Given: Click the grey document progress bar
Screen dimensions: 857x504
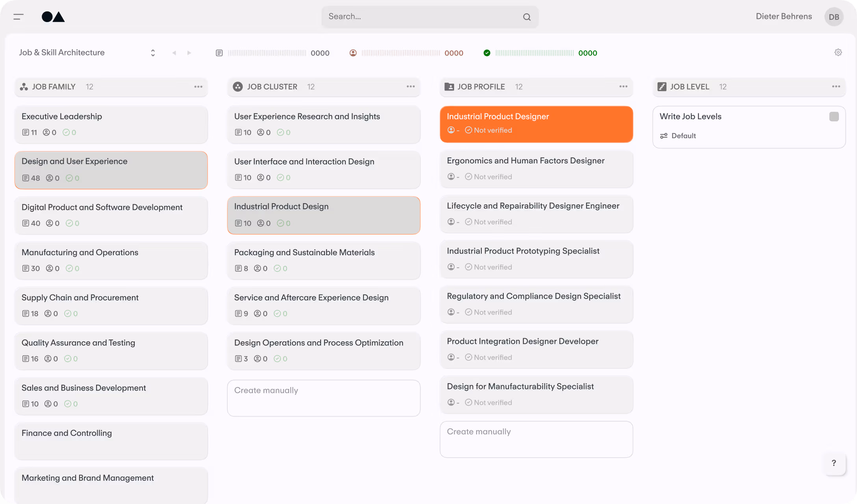Looking at the screenshot, I should pyautogui.click(x=267, y=53).
